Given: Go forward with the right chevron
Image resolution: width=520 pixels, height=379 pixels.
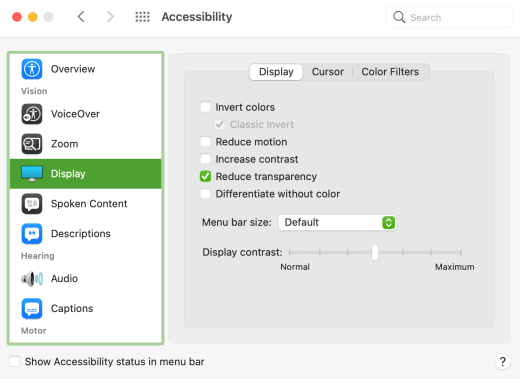Looking at the screenshot, I should coord(110,16).
